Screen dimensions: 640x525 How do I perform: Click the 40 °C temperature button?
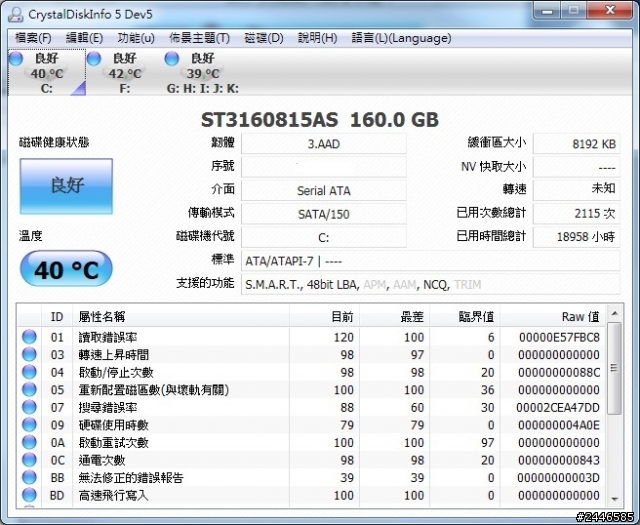(x=66, y=269)
